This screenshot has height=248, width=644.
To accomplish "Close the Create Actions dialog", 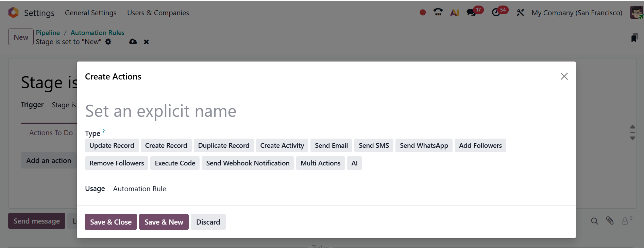I will point(564,76).
